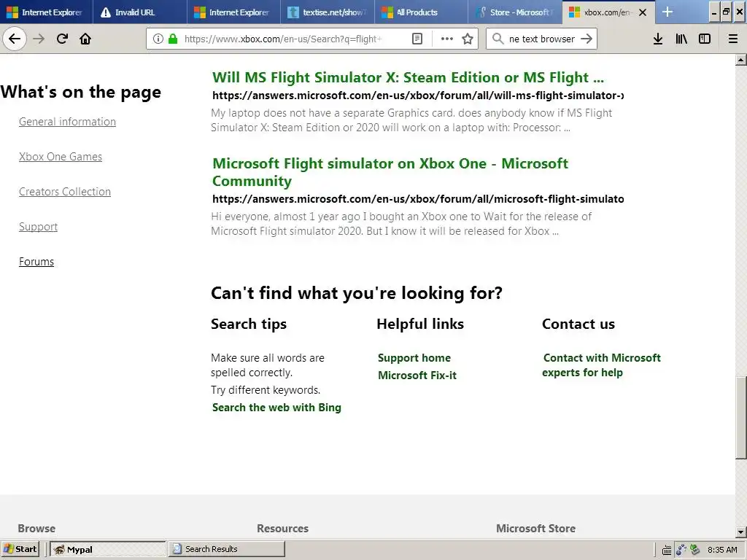Toggle reader view in address bar
This screenshot has height=560, width=747.
tap(417, 39)
